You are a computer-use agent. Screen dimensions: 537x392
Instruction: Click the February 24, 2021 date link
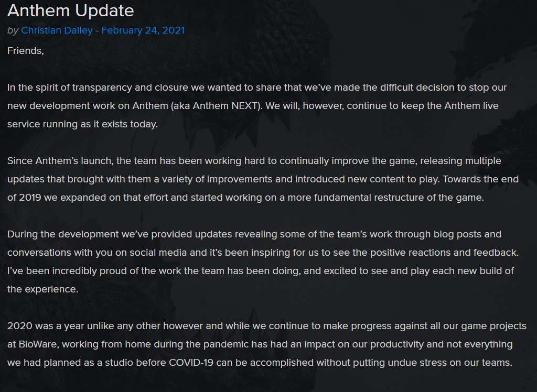[x=143, y=30]
